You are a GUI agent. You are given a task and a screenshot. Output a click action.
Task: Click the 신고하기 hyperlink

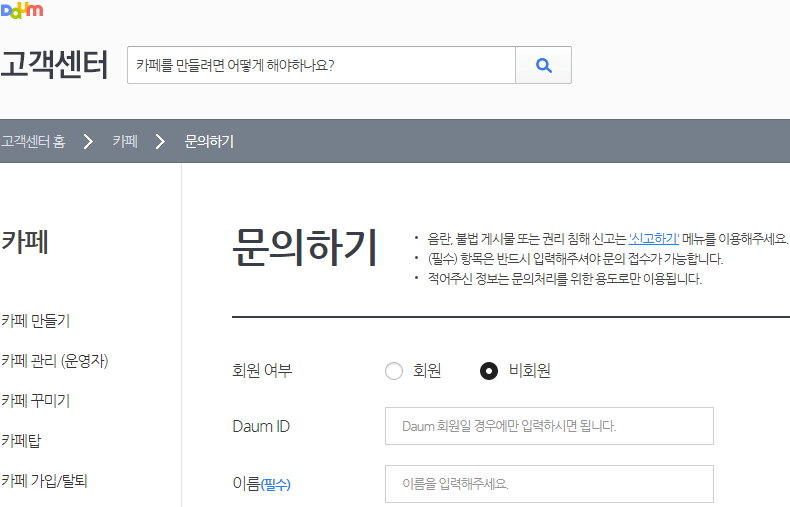(x=653, y=238)
